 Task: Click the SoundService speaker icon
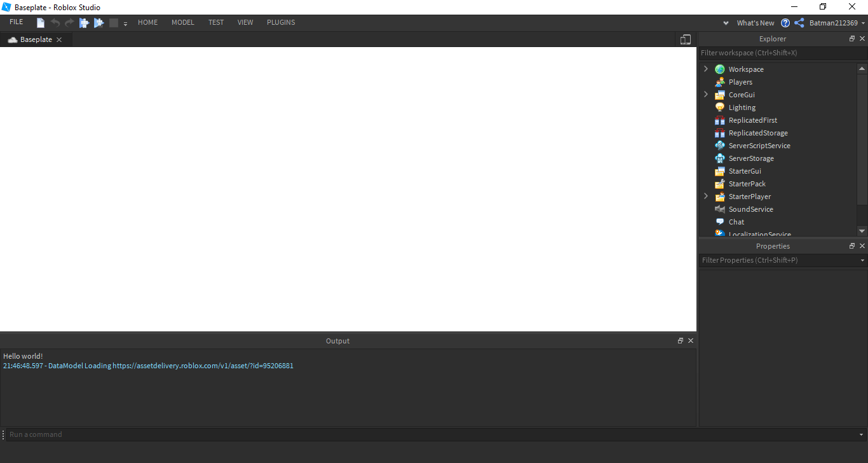click(x=719, y=209)
